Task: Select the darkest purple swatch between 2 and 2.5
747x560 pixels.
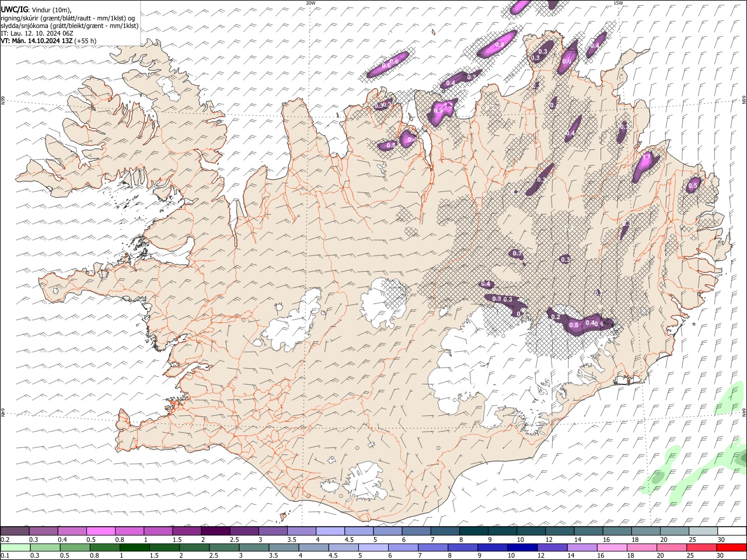Action: [215, 531]
